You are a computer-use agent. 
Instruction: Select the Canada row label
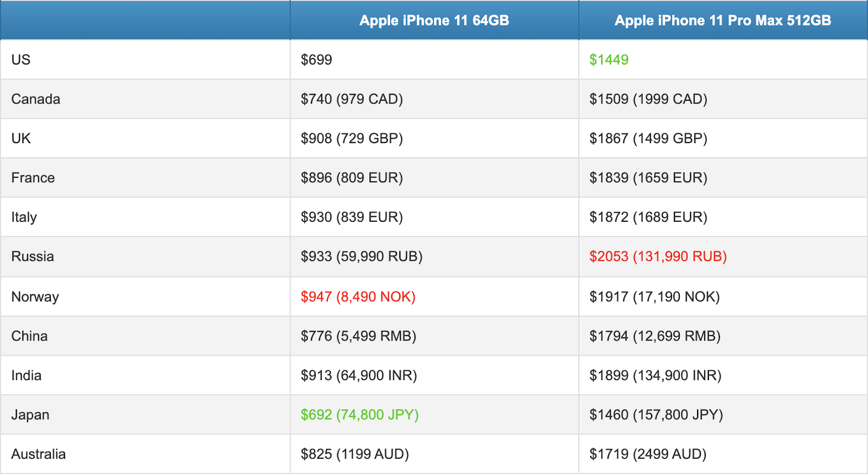click(x=36, y=99)
